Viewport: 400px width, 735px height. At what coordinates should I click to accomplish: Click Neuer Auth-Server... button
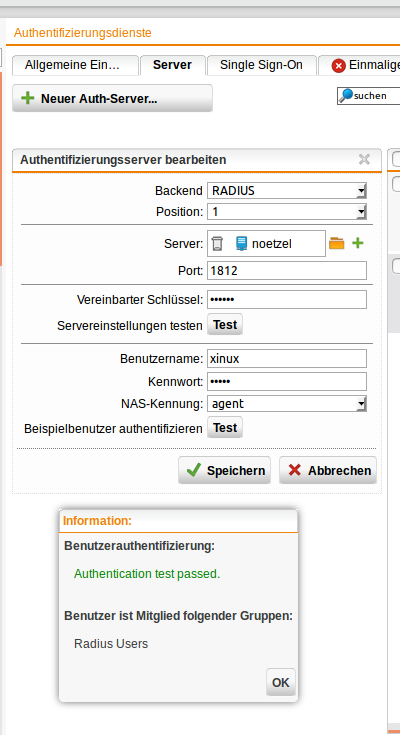[x=112, y=98]
